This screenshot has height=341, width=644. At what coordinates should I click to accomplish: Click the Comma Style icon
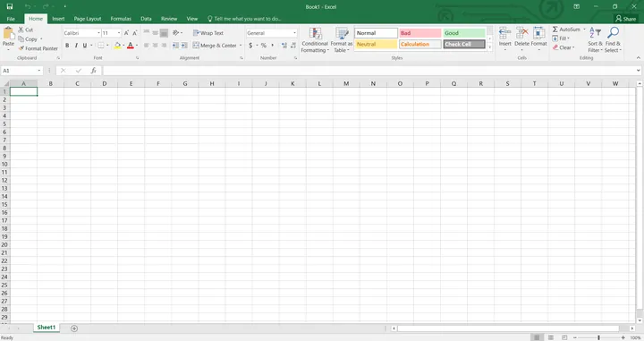272,45
